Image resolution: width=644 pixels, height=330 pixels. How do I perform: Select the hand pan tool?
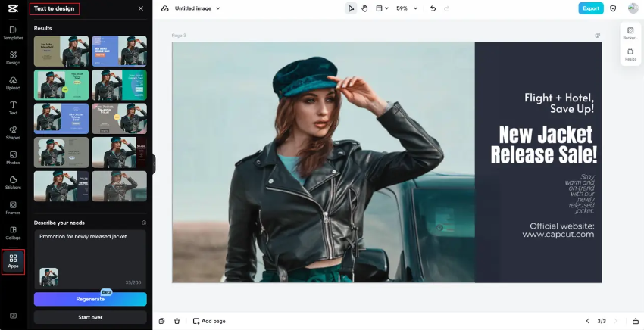(x=364, y=8)
